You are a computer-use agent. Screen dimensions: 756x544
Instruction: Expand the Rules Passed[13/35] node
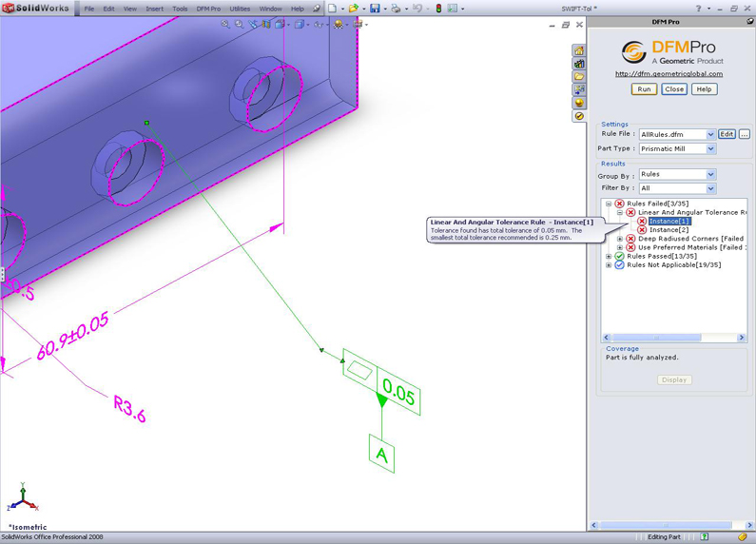609,256
